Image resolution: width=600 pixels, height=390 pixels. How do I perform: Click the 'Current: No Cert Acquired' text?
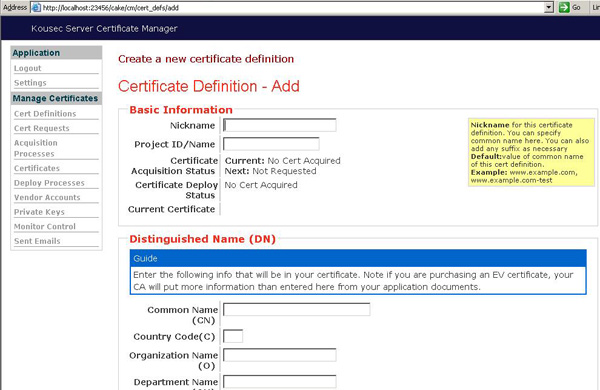(282, 161)
